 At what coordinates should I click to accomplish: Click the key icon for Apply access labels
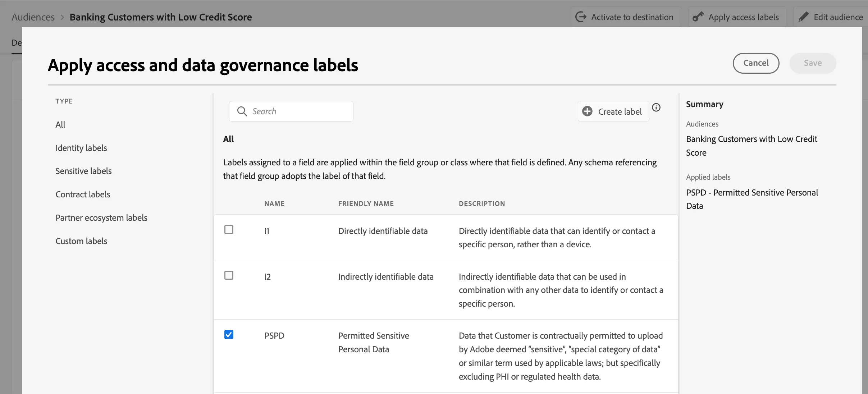(x=698, y=17)
